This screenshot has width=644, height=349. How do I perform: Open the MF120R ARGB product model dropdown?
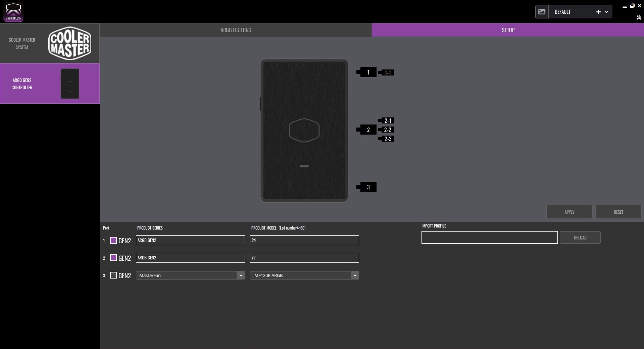355,276
